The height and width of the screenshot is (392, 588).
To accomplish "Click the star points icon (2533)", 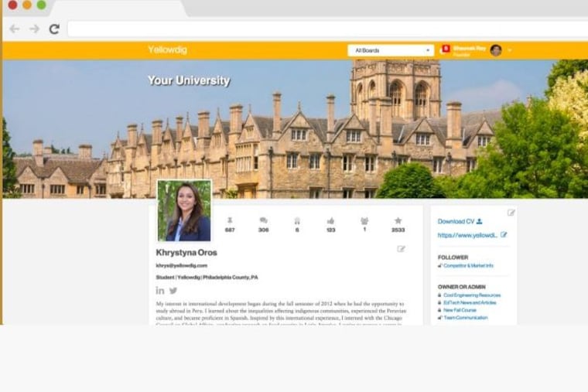I will point(398,220).
